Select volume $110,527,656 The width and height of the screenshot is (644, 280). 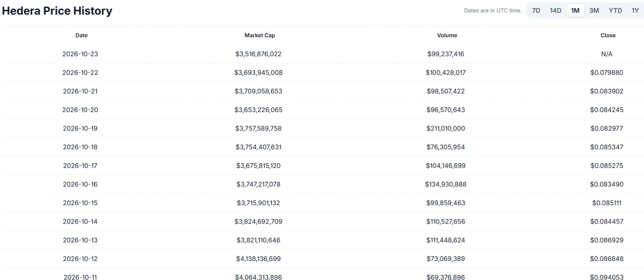[x=446, y=222]
